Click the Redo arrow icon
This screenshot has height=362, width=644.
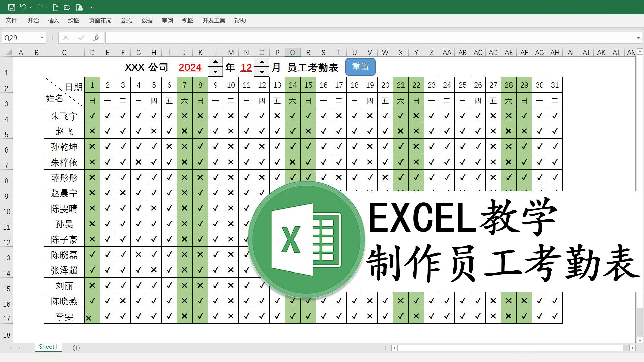[39, 7]
